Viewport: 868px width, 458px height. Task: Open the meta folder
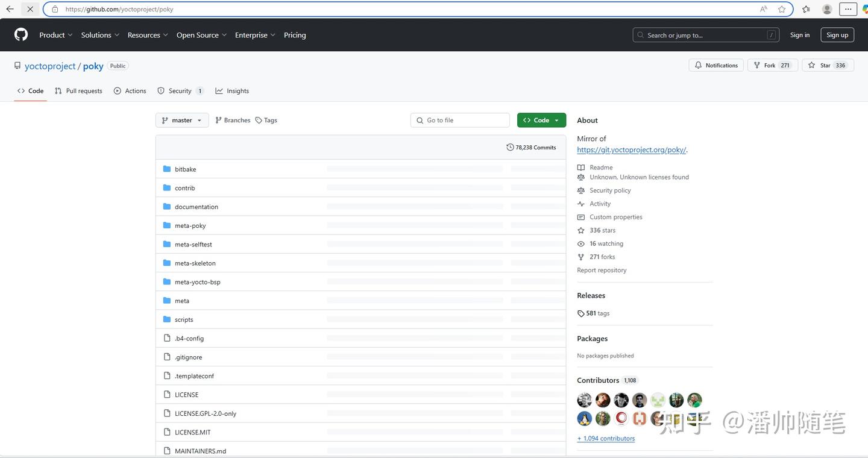(182, 301)
